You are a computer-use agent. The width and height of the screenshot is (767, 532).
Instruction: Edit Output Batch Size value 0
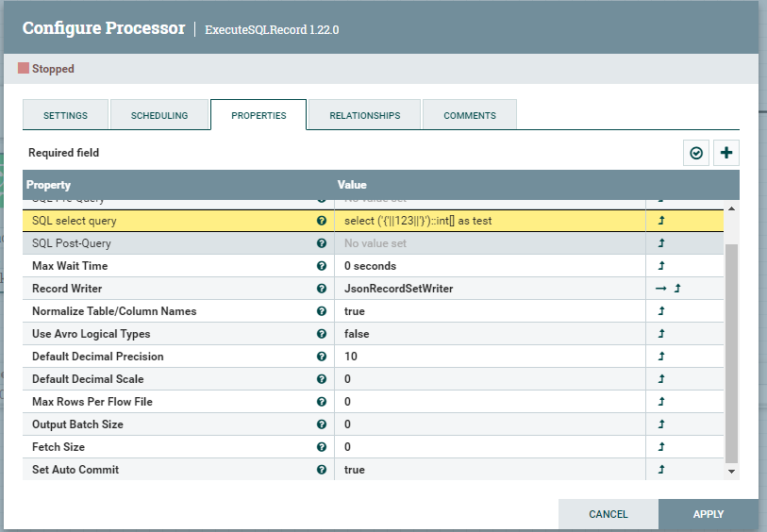(491, 424)
